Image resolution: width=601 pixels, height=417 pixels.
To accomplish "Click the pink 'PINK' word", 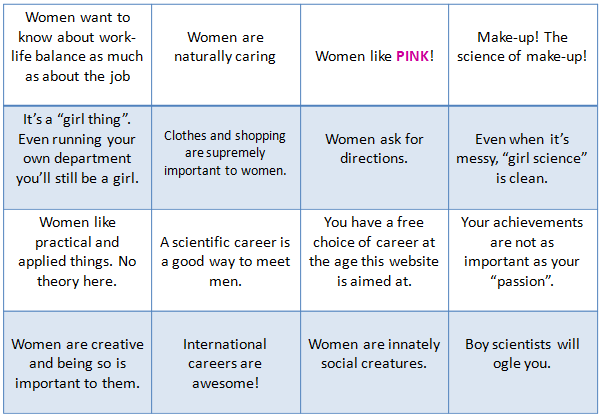I will pos(412,56).
